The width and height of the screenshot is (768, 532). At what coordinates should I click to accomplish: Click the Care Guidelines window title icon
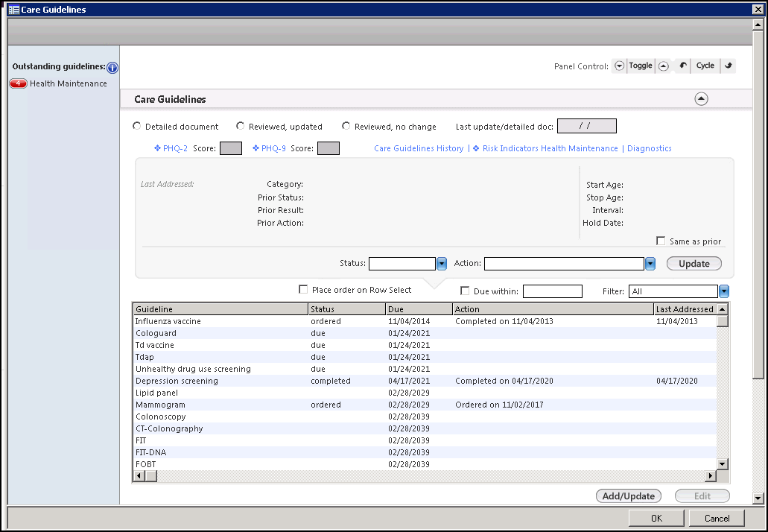[14, 9]
